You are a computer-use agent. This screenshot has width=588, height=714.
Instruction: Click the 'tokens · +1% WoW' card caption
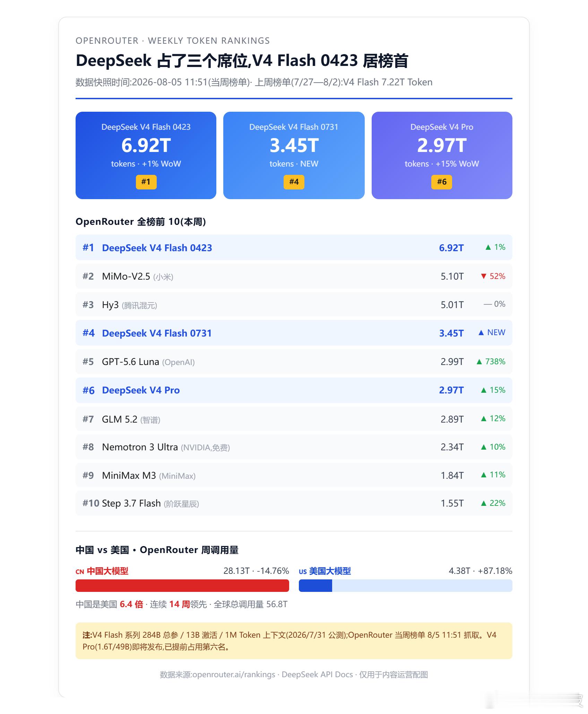tap(146, 164)
